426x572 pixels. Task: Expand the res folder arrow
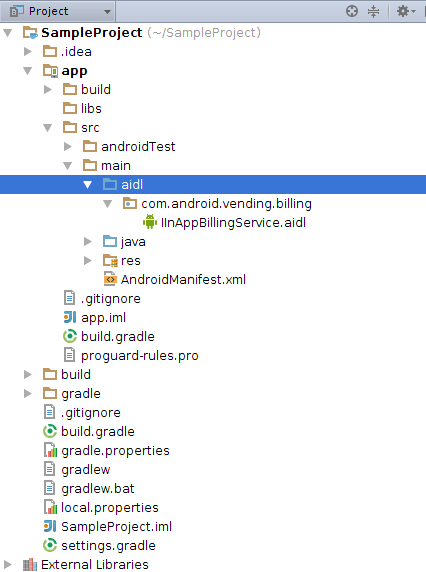88,260
